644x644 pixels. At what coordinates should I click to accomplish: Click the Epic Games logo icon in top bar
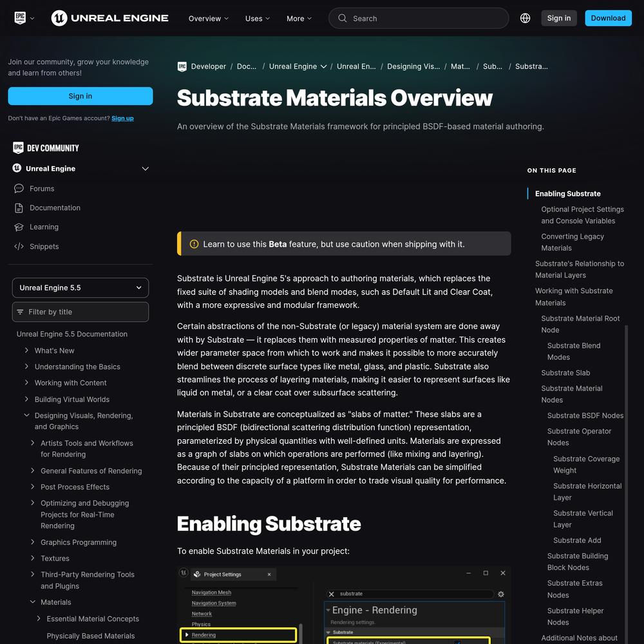coord(20,18)
